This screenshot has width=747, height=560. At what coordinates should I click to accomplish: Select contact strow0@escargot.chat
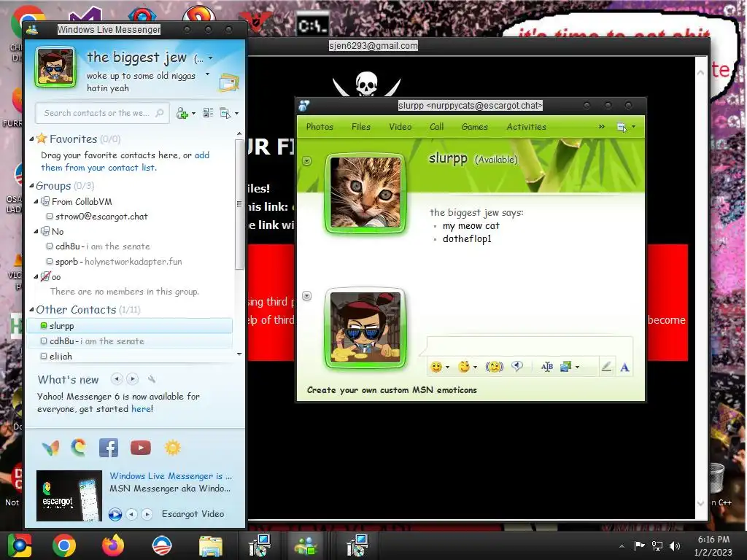(101, 216)
